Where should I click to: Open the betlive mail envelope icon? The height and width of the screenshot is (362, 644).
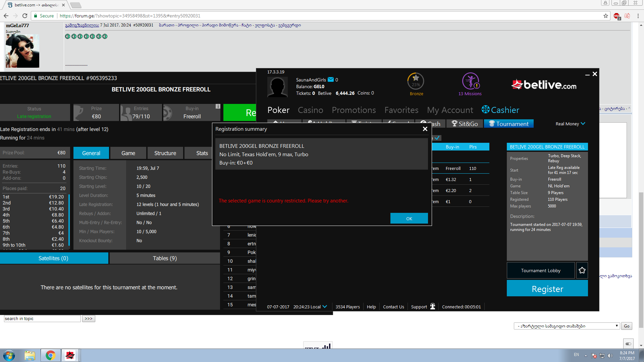[331, 80]
